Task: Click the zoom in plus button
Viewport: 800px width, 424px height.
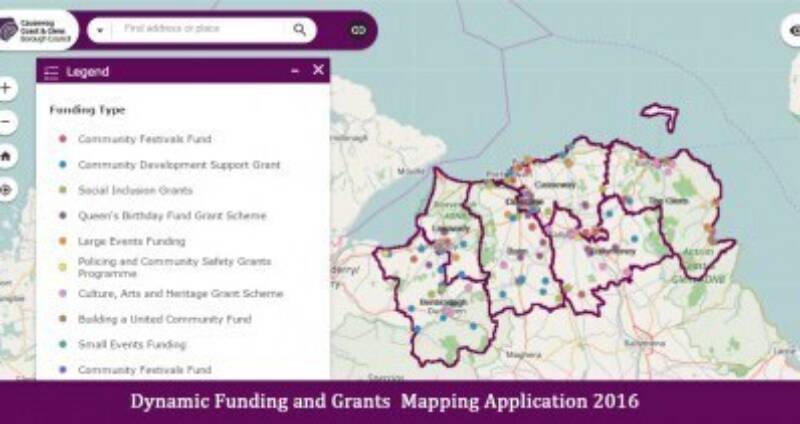Action: click(7, 89)
